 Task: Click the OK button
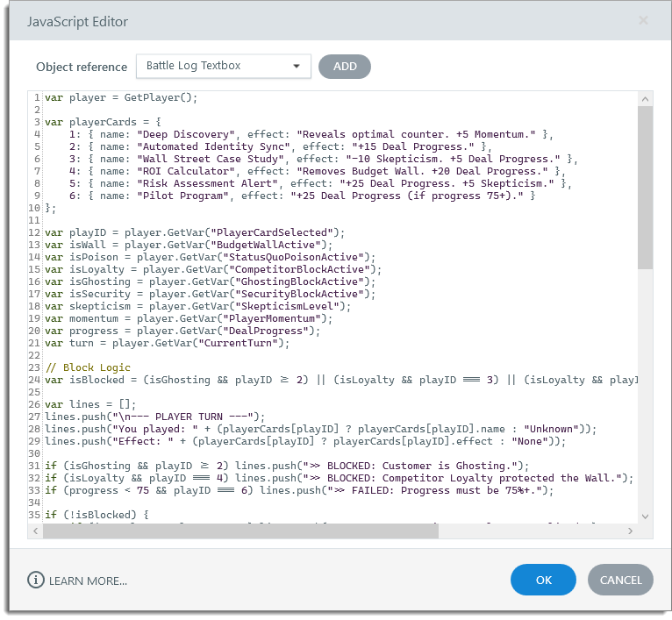tap(543, 580)
